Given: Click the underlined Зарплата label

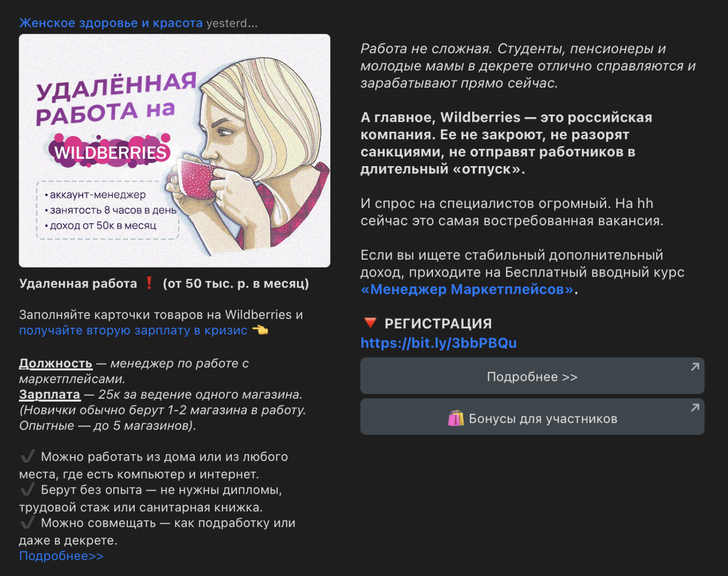Looking at the screenshot, I should (x=50, y=395).
